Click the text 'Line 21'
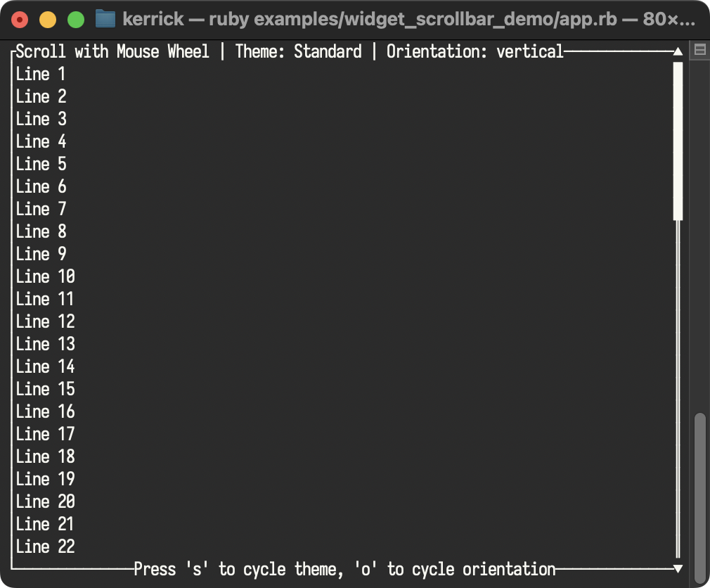 pyautogui.click(x=45, y=524)
